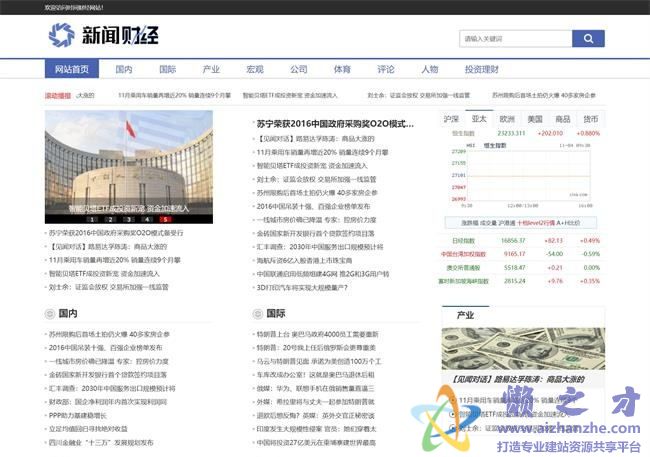Open bold headline 苏宁荣获2016中国政府采购奖O2O模式

coord(335,124)
